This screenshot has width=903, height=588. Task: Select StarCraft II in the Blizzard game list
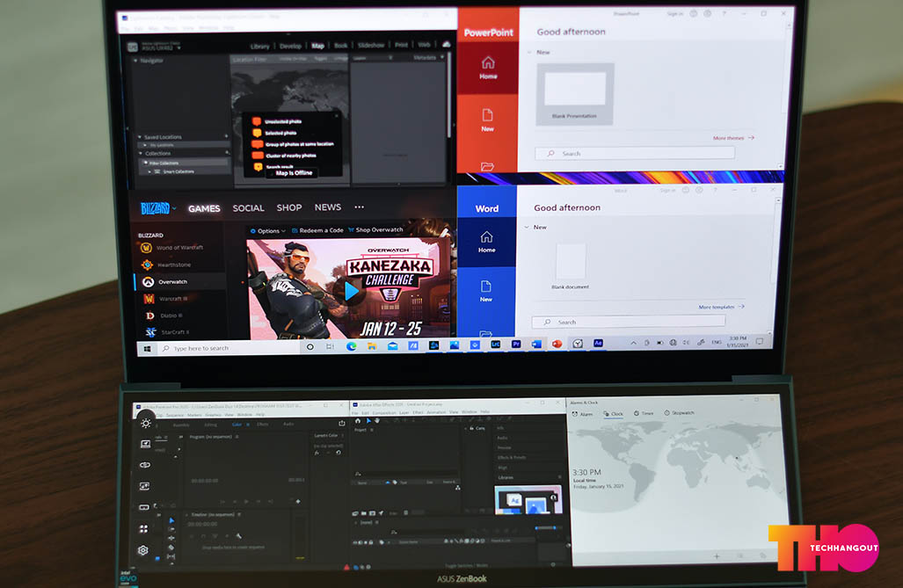(168, 332)
